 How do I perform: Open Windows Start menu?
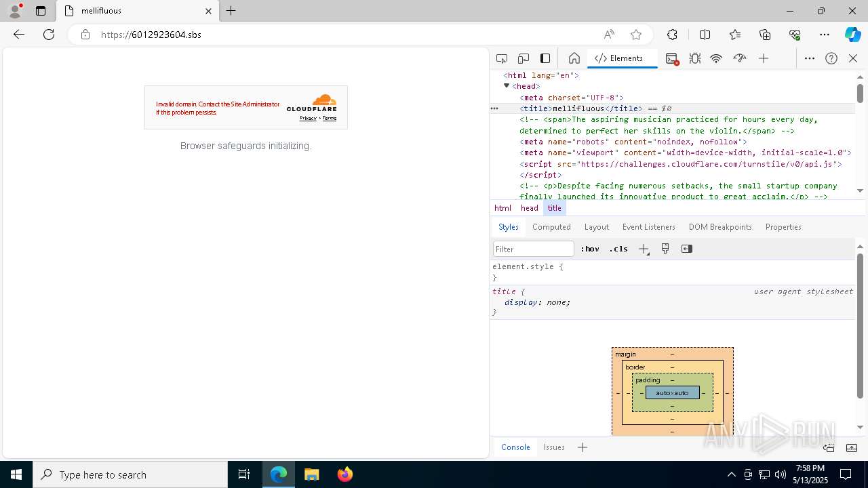point(16,474)
